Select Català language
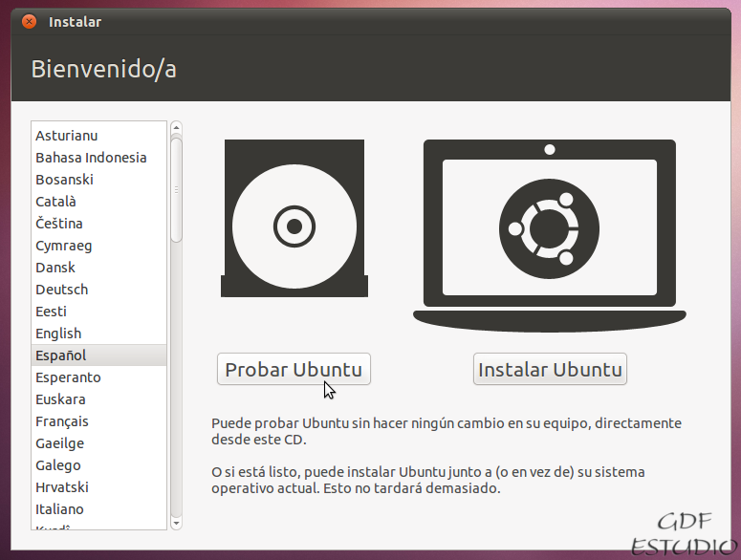 [x=98, y=202]
